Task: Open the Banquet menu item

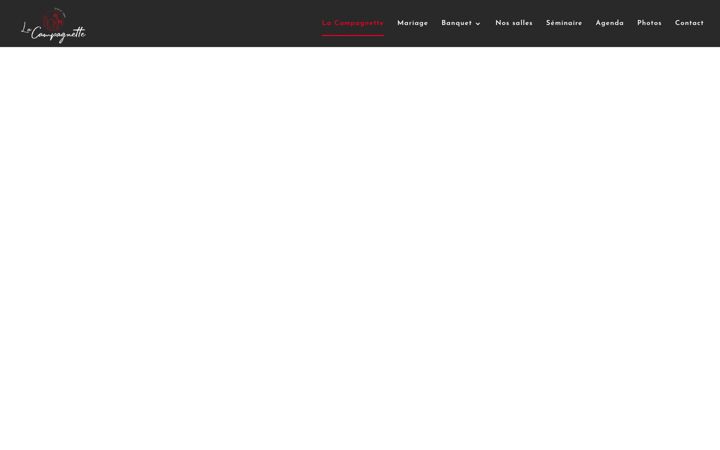Action: tap(456, 23)
